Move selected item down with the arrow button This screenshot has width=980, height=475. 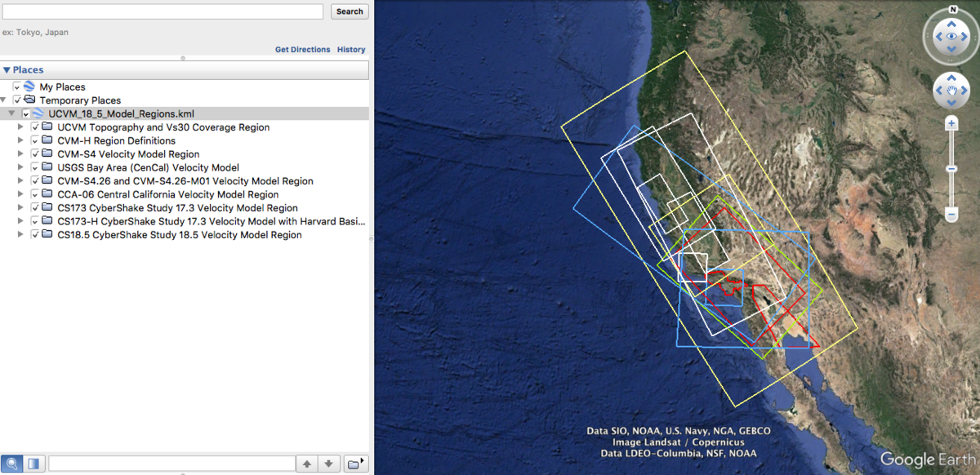[x=328, y=464]
